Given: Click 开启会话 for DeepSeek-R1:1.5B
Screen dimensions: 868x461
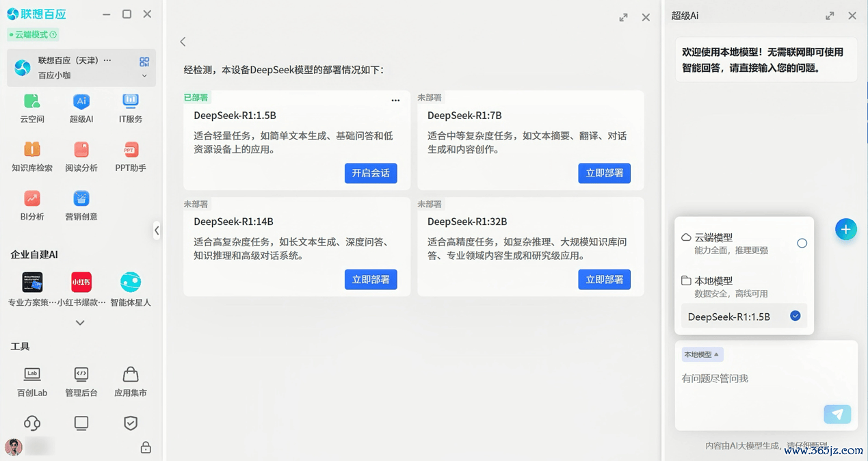Looking at the screenshot, I should (371, 173).
